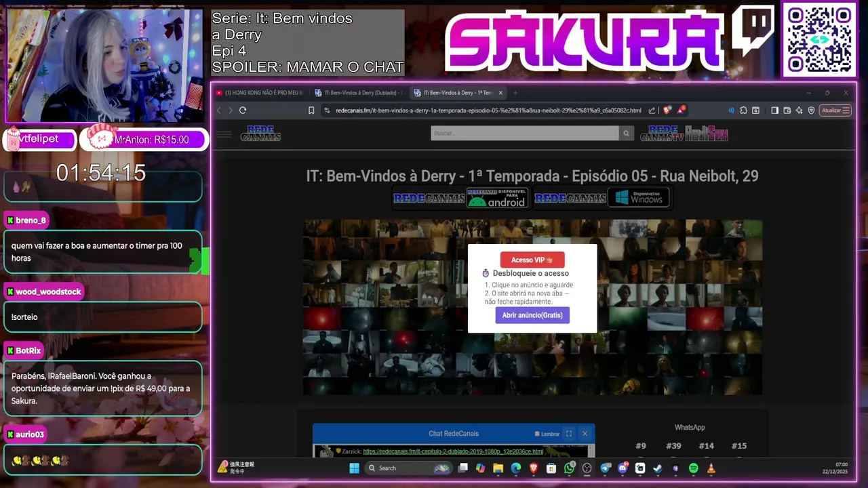The image size is (868, 488).
Task: Open the Brave Shields lion icon
Action: click(x=667, y=110)
